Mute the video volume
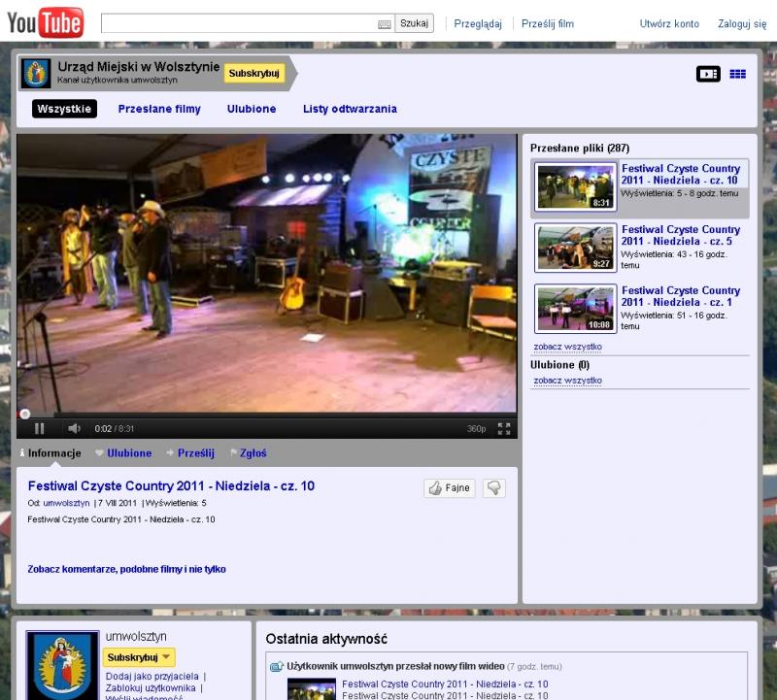Viewport: 777px width, 700px height. click(75, 428)
